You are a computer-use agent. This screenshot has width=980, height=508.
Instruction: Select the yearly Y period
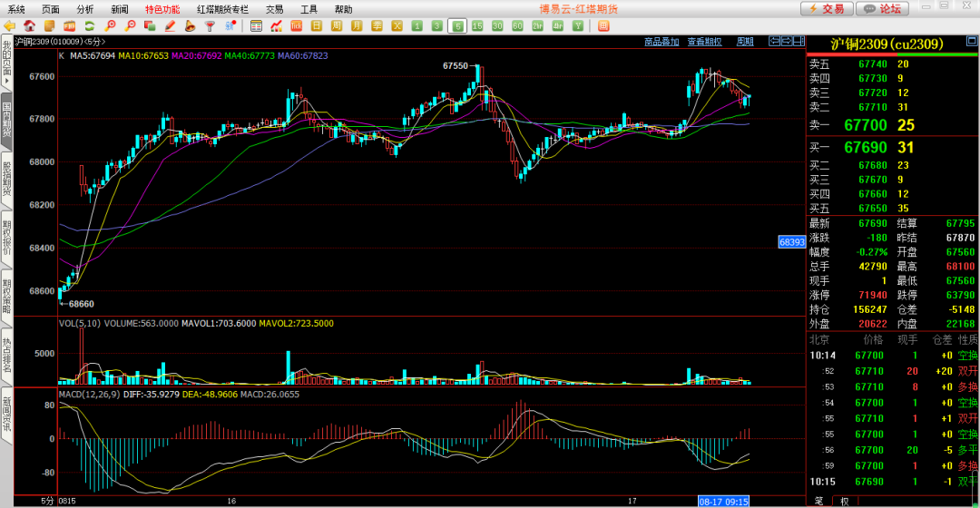click(x=578, y=25)
